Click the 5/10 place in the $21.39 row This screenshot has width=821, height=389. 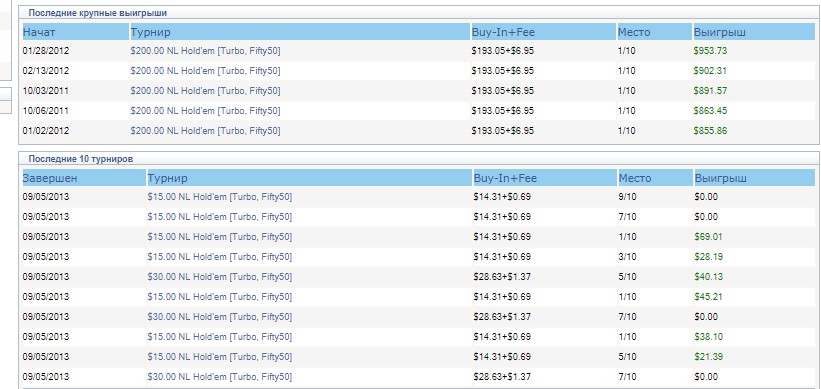[627, 357]
